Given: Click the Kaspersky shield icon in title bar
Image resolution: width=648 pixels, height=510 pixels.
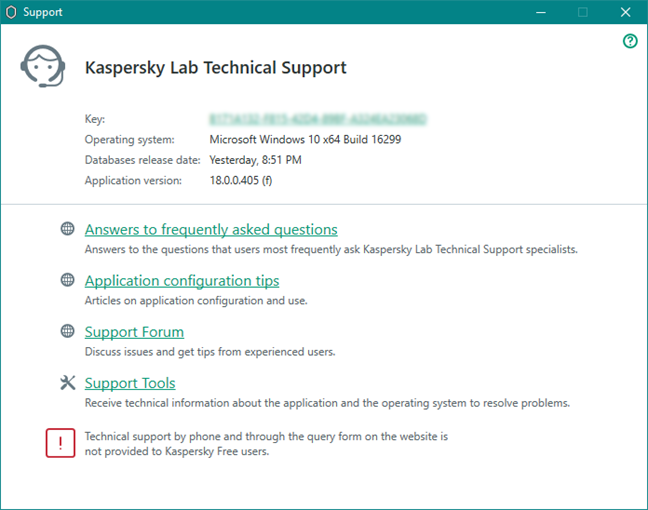Looking at the screenshot, I should coord(12,12).
